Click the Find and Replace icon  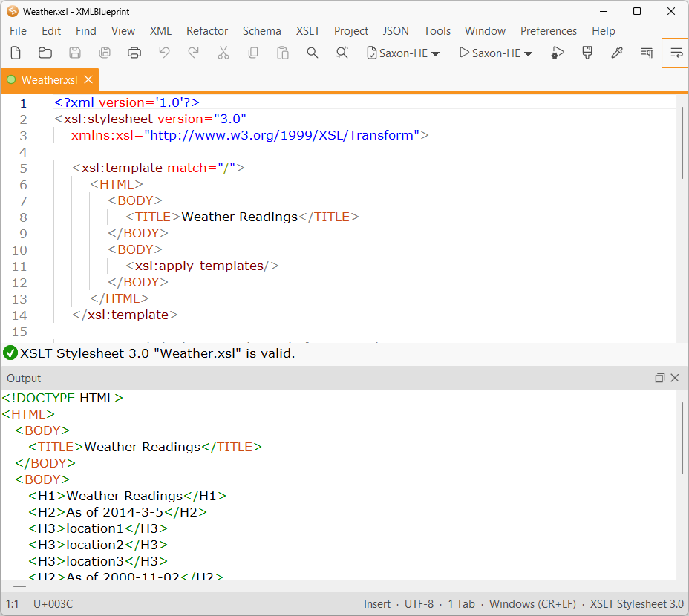pyautogui.click(x=342, y=53)
